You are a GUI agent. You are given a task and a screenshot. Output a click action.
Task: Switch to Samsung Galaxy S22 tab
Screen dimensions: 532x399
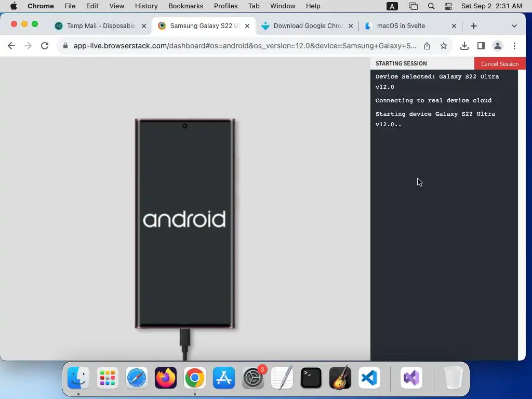tap(204, 26)
